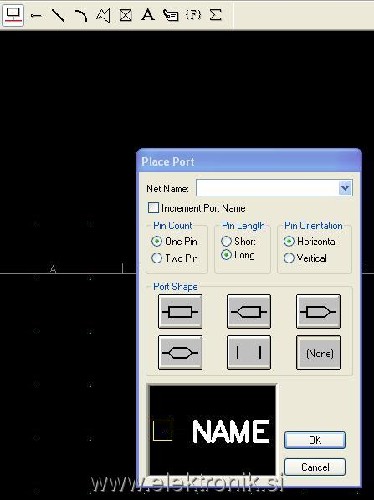Enable Increment Port Name checkbox
The width and height of the screenshot is (374, 500).
[153, 208]
